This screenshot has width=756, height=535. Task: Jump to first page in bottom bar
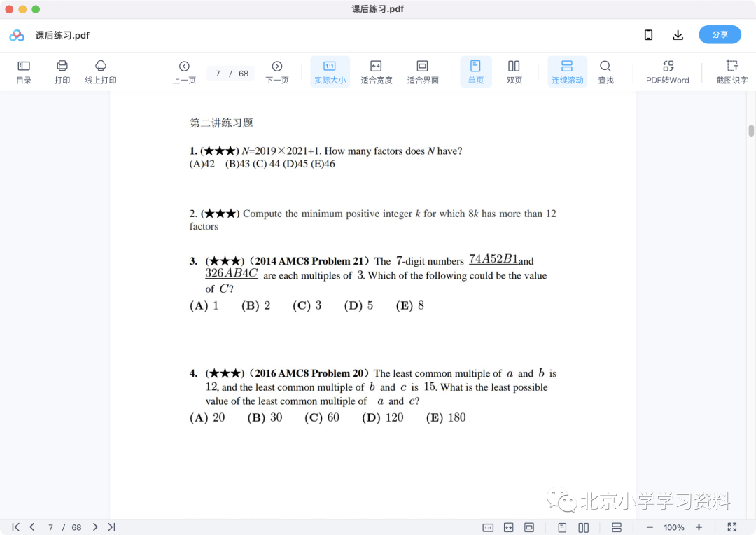pyautogui.click(x=16, y=527)
